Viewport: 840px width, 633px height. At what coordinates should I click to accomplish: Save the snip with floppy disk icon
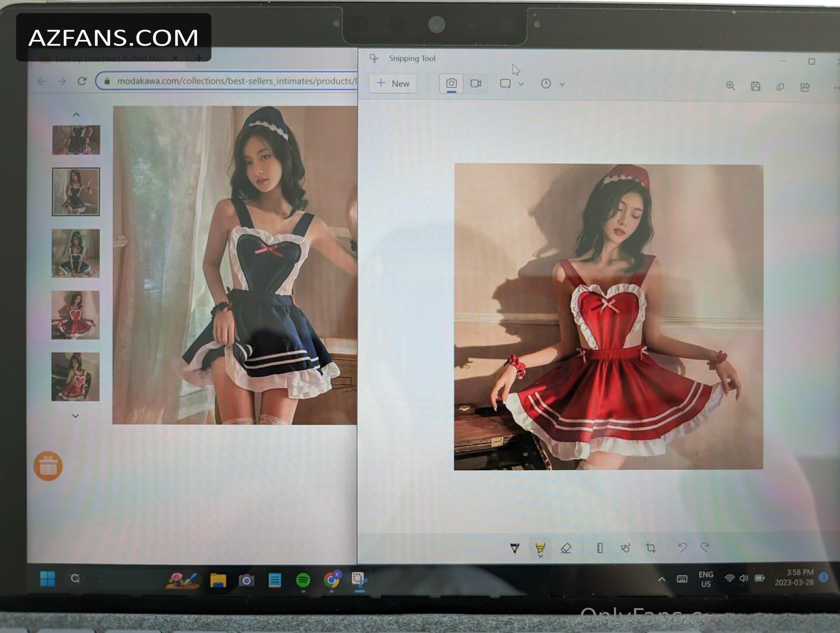[x=755, y=86]
